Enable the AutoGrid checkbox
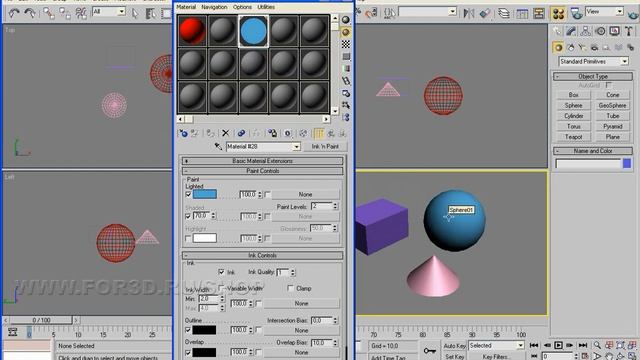This screenshot has height=360, width=640. [x=608, y=85]
